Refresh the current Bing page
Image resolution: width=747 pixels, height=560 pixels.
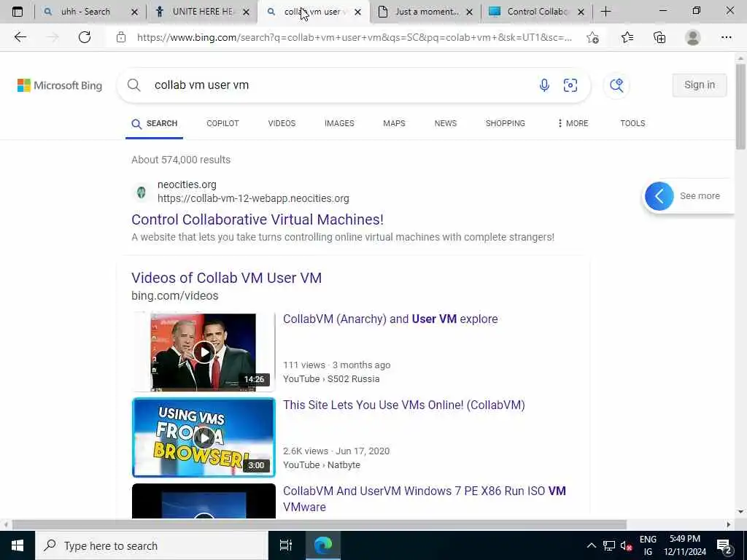click(85, 37)
